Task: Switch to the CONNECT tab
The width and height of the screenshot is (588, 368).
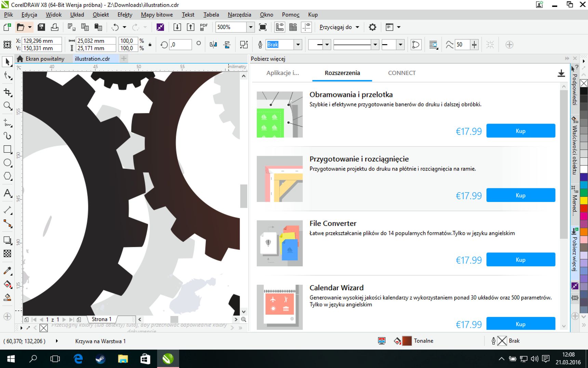Action: point(402,73)
